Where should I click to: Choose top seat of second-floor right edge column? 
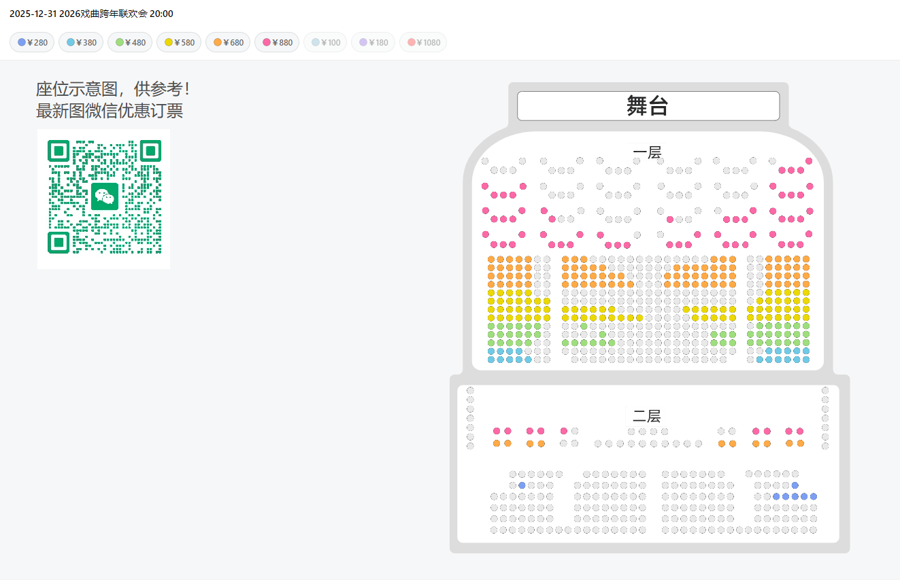tap(825, 390)
